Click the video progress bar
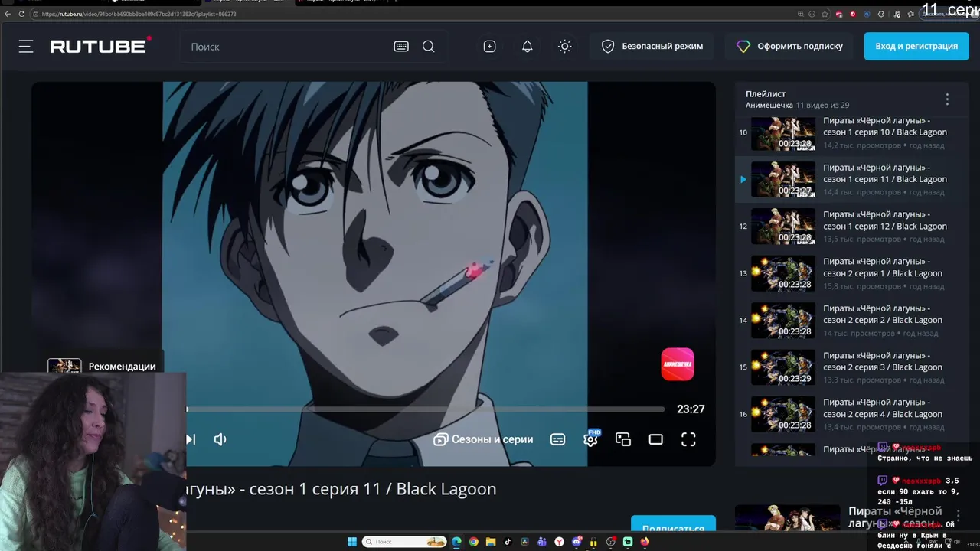Screen dimensions: 980x551 click(x=425, y=409)
